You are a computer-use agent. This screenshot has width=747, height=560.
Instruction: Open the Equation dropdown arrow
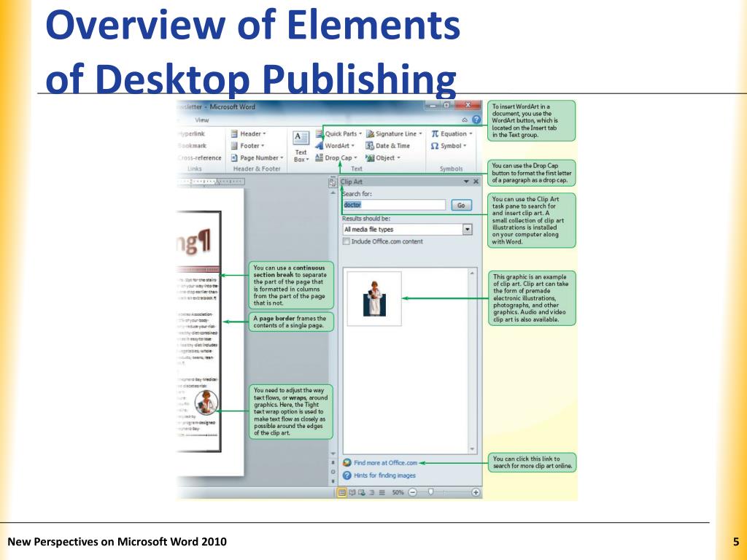(471, 134)
